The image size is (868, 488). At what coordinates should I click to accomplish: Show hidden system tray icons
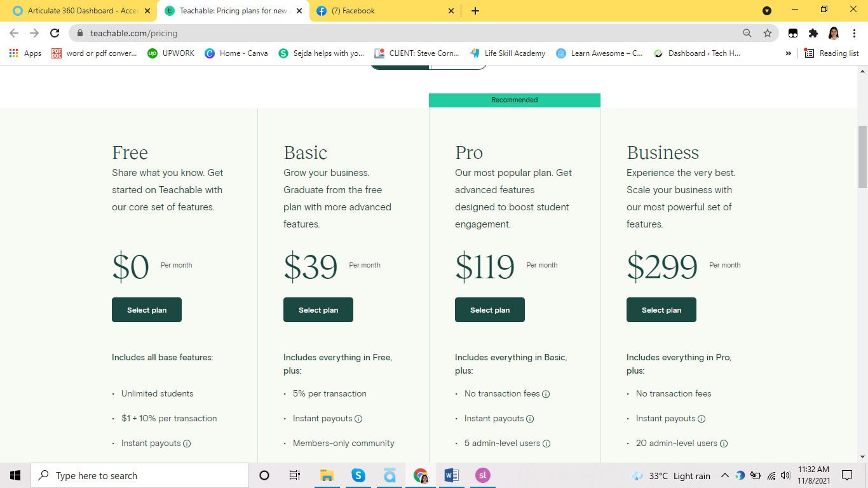[724, 475]
